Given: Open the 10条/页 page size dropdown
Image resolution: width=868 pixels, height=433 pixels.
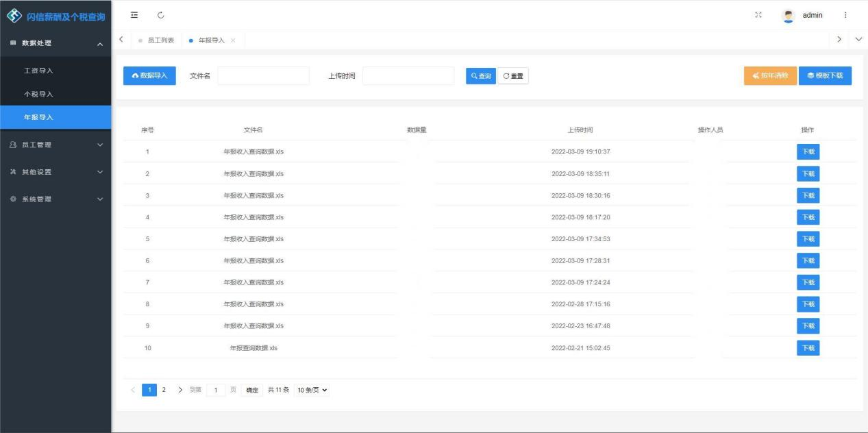Looking at the screenshot, I should click(x=312, y=390).
